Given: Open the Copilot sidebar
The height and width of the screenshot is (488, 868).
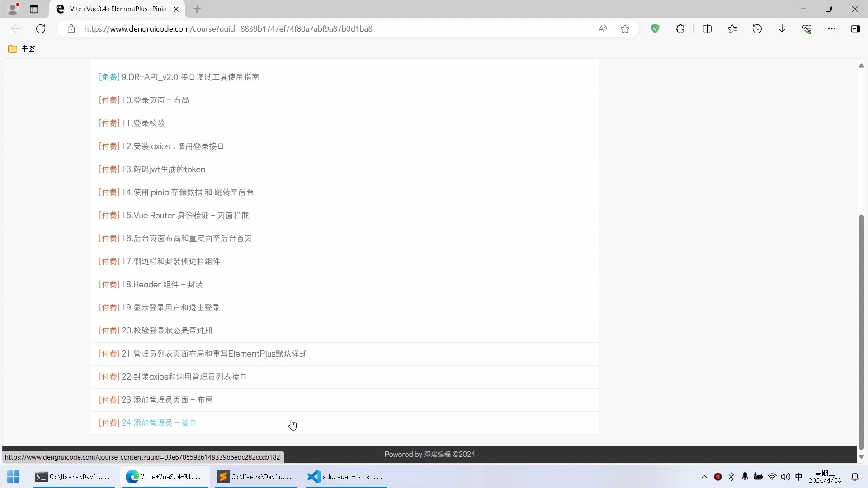Looking at the screenshot, I should (x=855, y=28).
